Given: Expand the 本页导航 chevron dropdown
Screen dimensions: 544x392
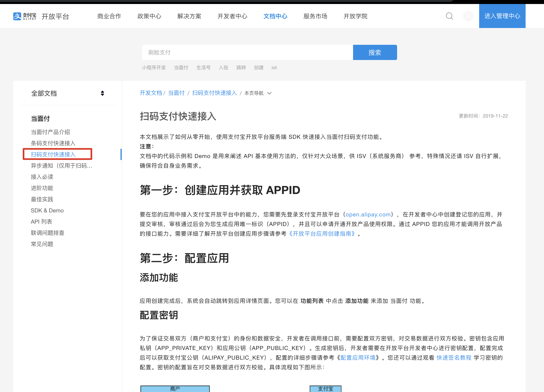Looking at the screenshot, I should coord(269,93).
